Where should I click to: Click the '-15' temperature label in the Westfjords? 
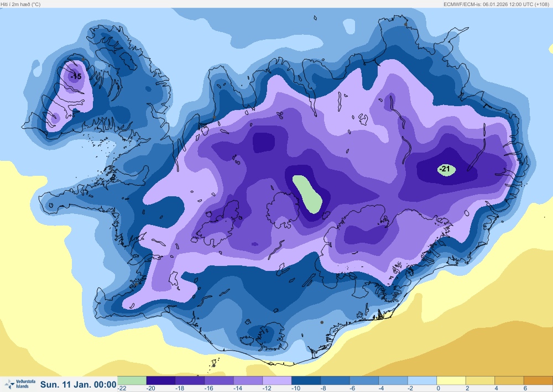coord(76,76)
